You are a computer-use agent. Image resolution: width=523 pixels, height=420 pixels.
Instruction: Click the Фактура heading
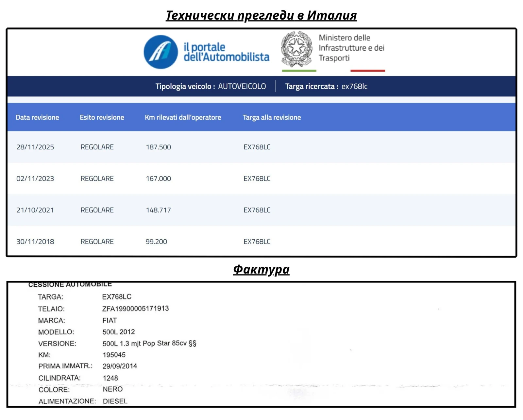(x=261, y=270)
